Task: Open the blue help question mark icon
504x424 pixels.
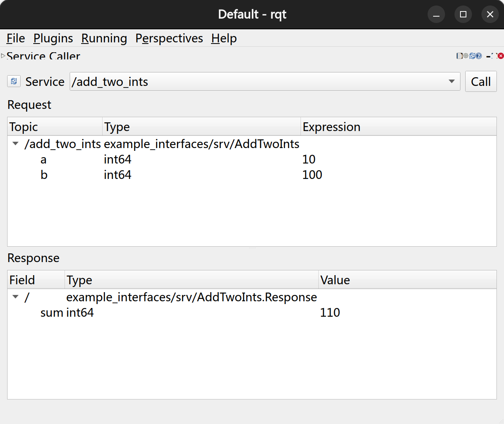Action: pos(479,56)
